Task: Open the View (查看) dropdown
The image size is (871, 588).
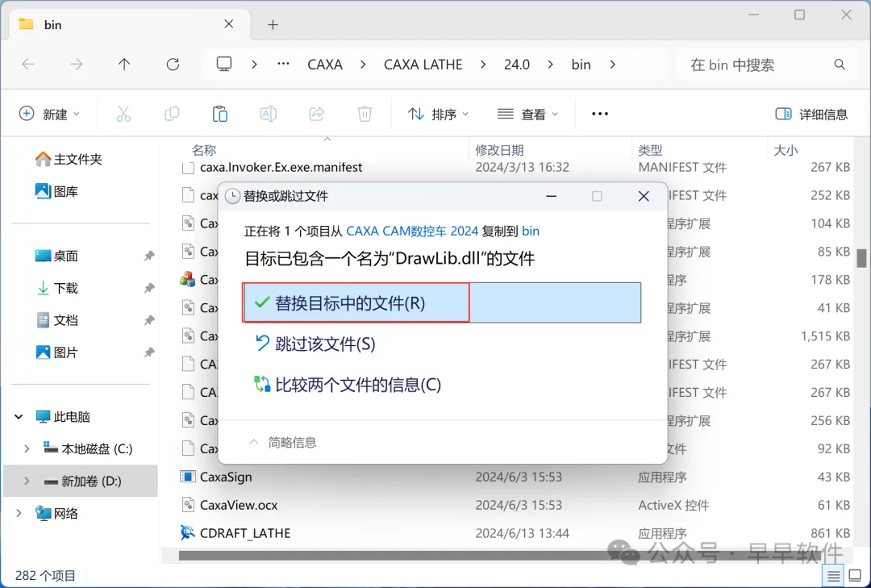Action: (x=527, y=114)
